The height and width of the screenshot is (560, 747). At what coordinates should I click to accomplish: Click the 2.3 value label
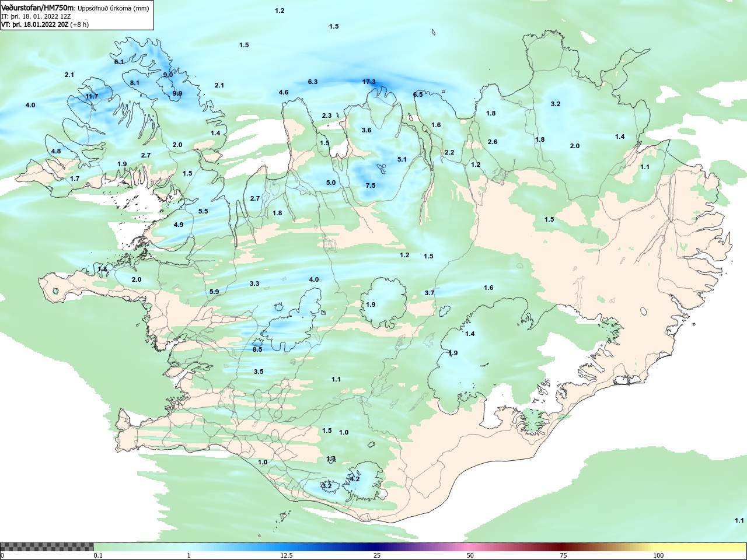point(327,116)
